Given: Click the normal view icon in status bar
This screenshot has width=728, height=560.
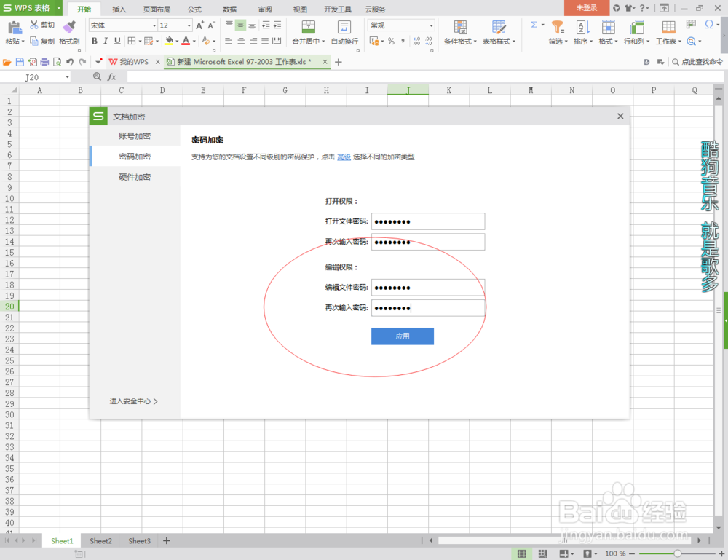Looking at the screenshot, I should pyautogui.click(x=522, y=553).
